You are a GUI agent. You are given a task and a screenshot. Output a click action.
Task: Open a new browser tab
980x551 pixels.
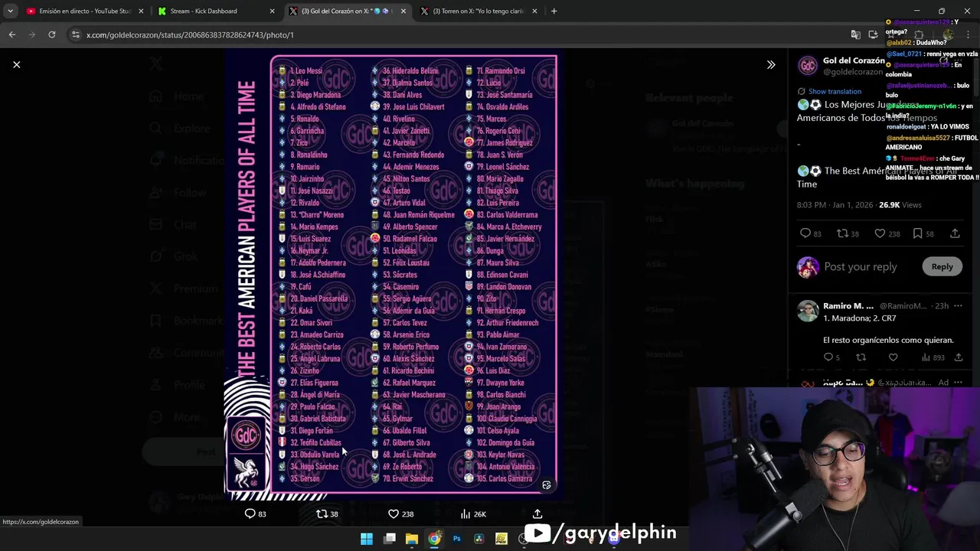point(554,11)
